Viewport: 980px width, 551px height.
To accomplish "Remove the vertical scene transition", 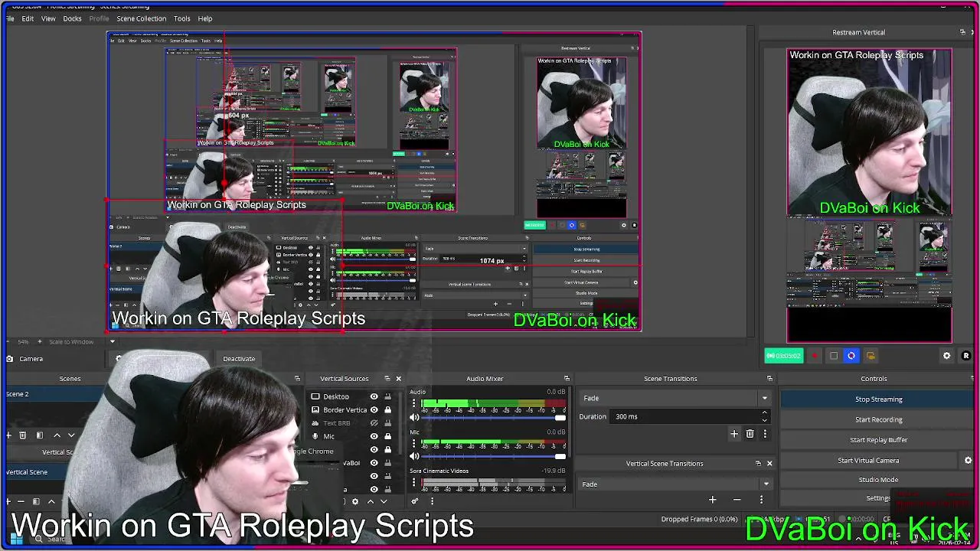I will click(737, 500).
